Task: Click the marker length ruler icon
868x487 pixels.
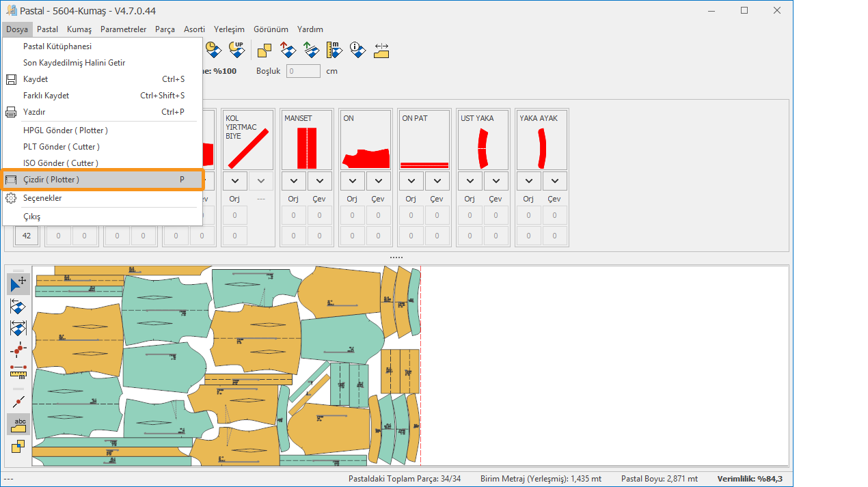Action: (x=334, y=50)
